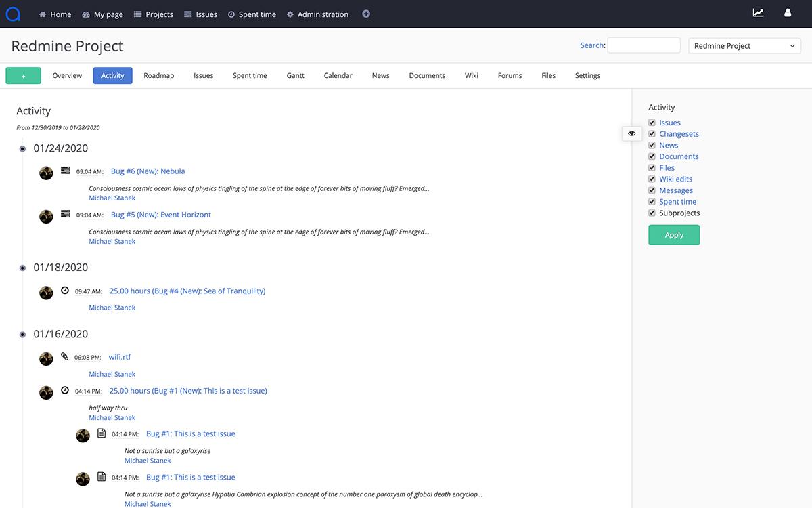This screenshot has height=508, width=812.
Task: Open the statistics chart icon
Action: click(759, 13)
